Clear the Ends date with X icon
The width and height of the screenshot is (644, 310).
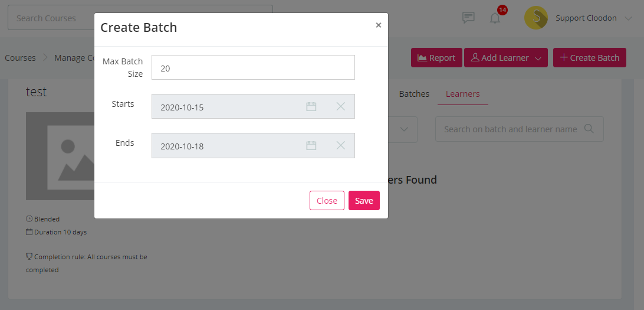click(x=340, y=145)
